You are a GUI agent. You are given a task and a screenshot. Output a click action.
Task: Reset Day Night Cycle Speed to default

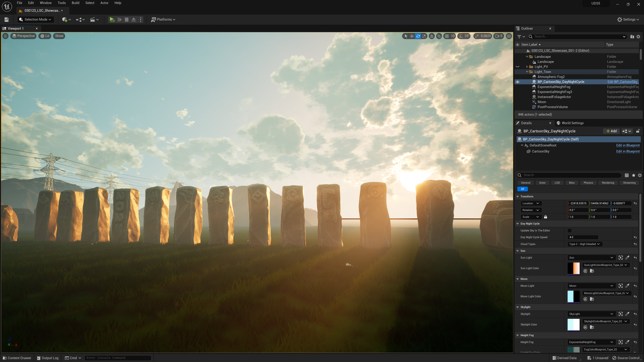tap(635, 237)
